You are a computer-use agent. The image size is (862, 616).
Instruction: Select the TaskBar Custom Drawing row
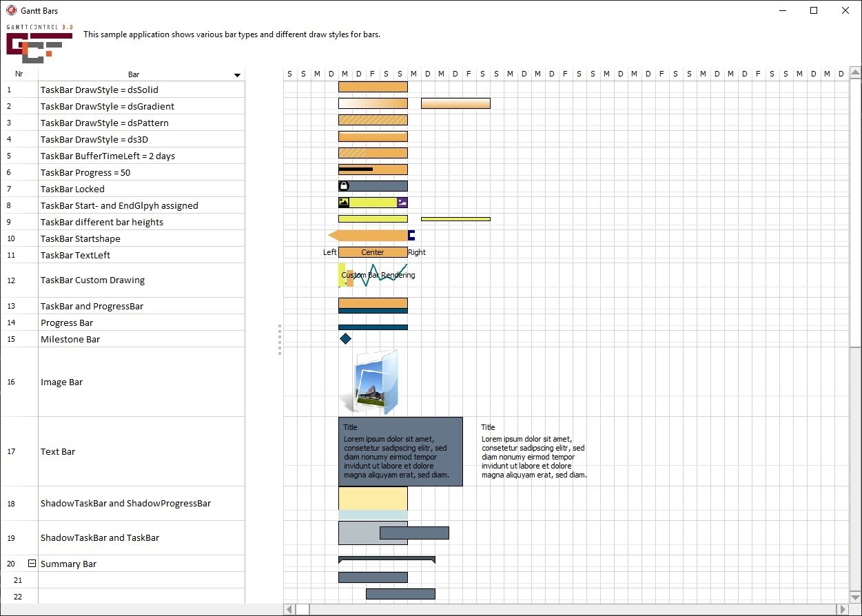123,280
